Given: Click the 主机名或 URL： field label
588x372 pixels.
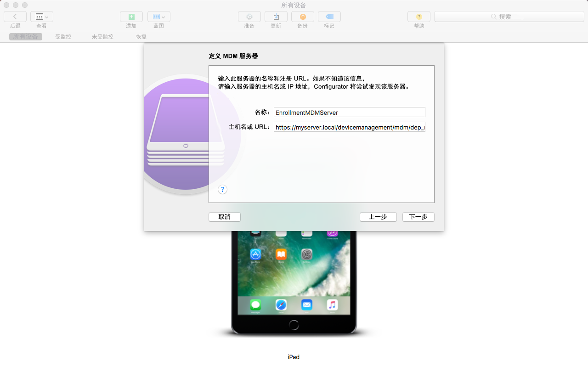Looking at the screenshot, I should 250,127.
